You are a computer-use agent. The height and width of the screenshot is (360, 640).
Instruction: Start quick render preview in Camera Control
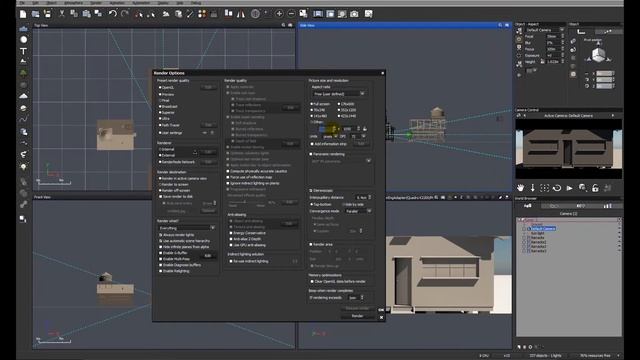tap(569, 188)
